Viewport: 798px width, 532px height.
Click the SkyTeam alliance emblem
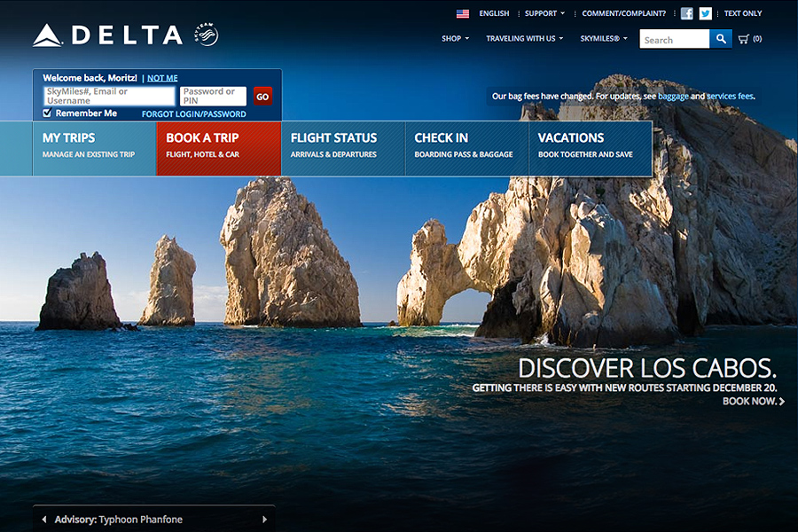[207, 35]
